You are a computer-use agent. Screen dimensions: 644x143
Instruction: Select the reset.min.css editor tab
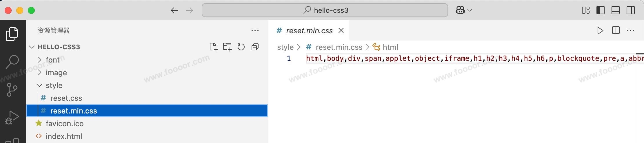point(309,31)
